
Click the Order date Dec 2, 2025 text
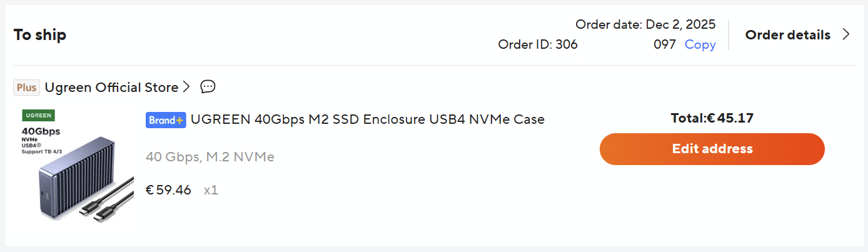[645, 25]
